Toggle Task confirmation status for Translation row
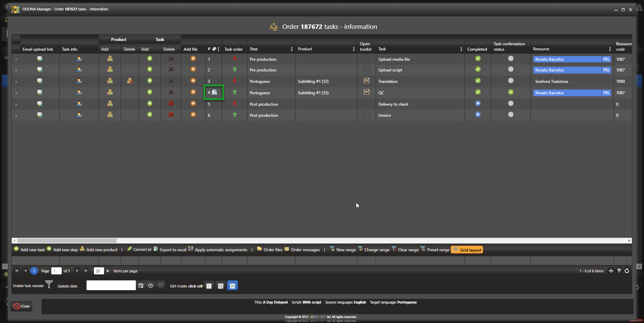The height and width of the screenshot is (323, 644). 511,81
